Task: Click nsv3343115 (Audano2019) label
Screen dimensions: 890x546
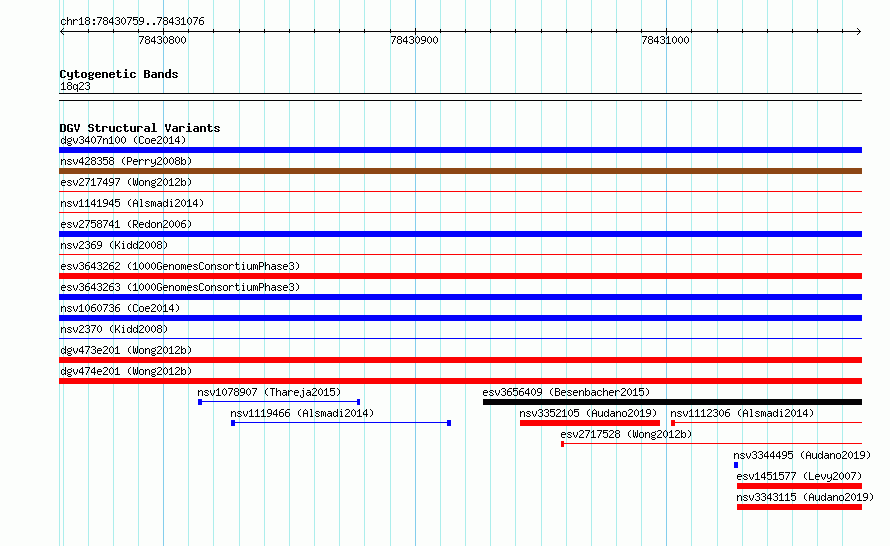Action: pos(804,497)
